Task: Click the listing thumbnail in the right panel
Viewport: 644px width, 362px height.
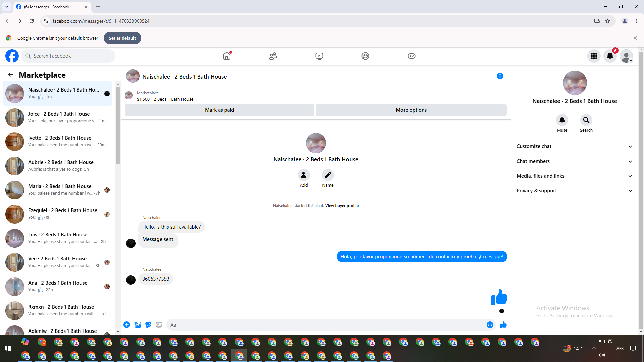Action: pyautogui.click(x=575, y=83)
